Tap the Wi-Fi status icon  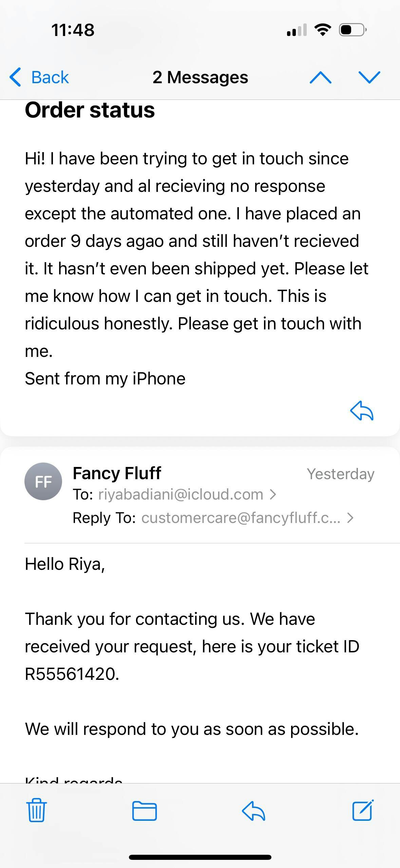coord(323,30)
